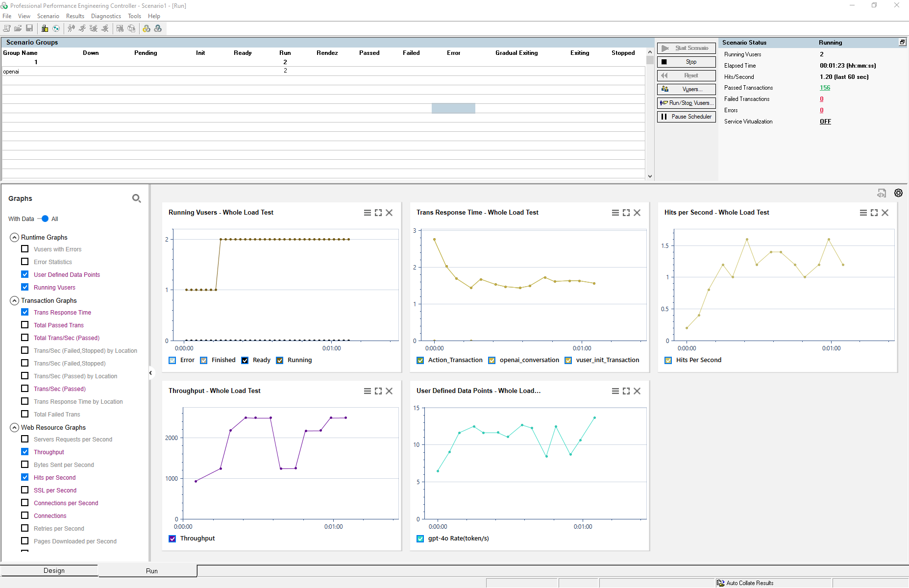
Task: Toggle the With Data / All switch
Action: point(45,219)
